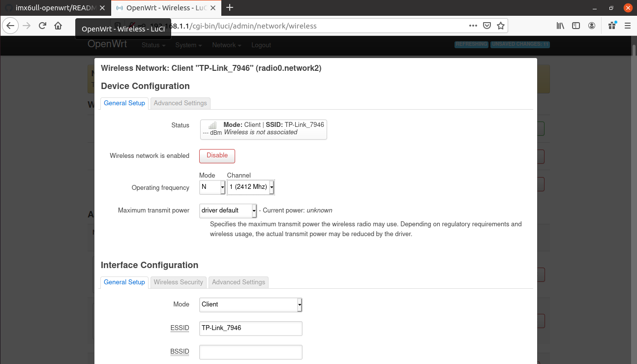Open the Status menu in OpenWrt navbar
Image resolution: width=637 pixels, height=364 pixels.
coord(153,45)
